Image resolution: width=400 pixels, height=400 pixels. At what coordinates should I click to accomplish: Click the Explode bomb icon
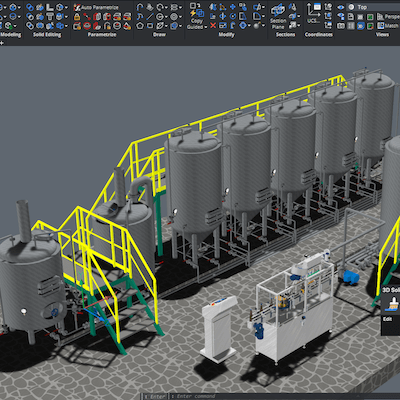click(257, 25)
